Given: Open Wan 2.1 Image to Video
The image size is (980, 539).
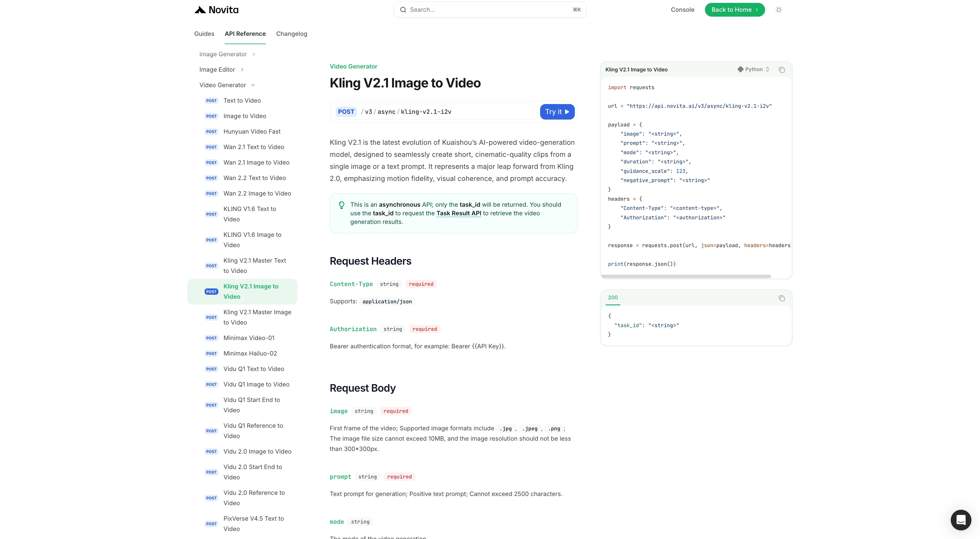Looking at the screenshot, I should (x=242, y=163).
